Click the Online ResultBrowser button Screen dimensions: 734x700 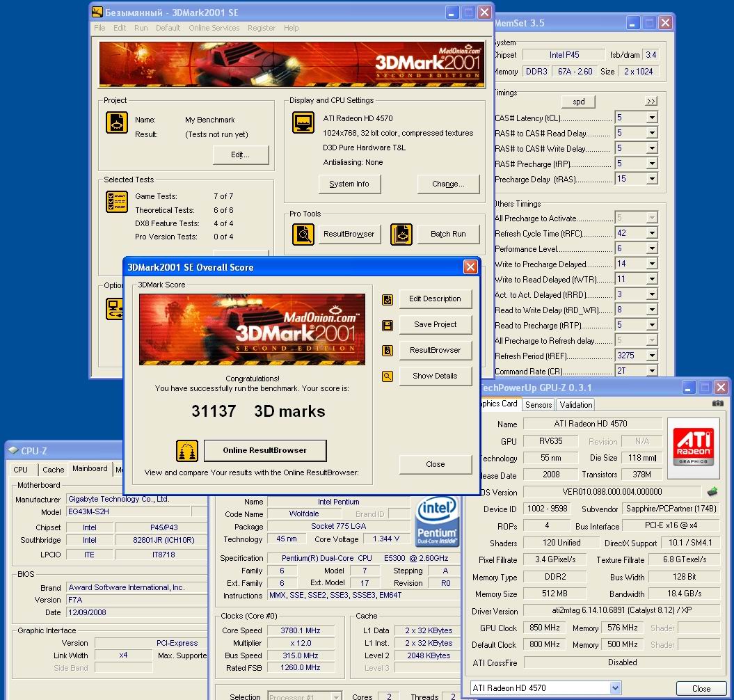[265, 450]
